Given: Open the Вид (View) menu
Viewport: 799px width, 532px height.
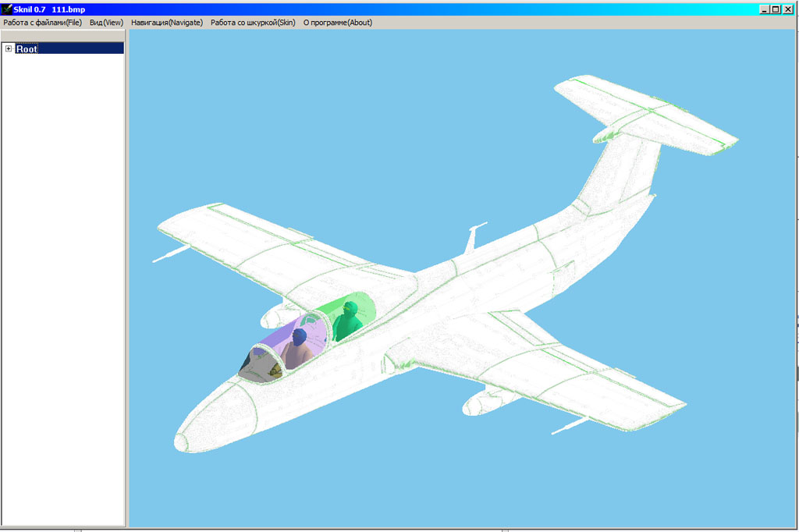Looking at the screenshot, I should (x=106, y=23).
